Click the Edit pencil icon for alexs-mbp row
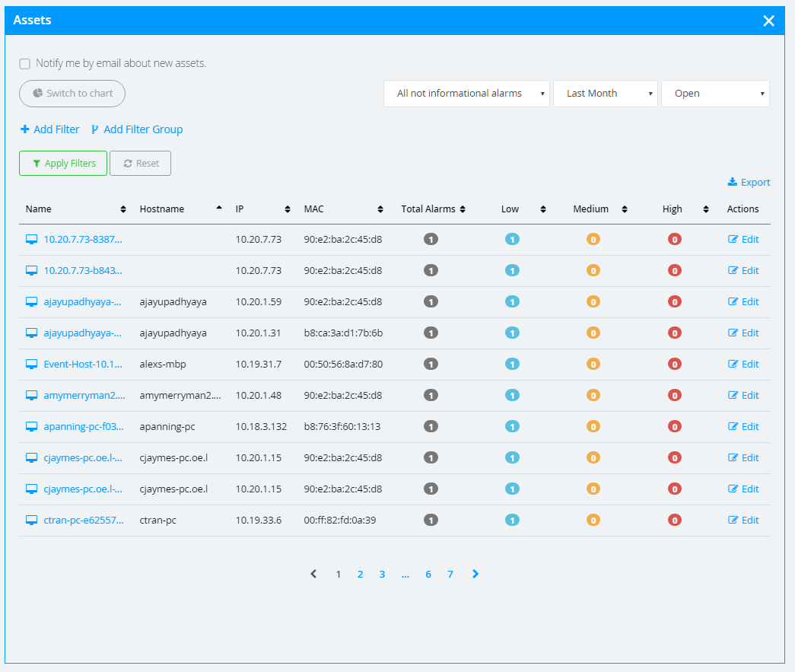The image size is (795, 672). pos(733,364)
